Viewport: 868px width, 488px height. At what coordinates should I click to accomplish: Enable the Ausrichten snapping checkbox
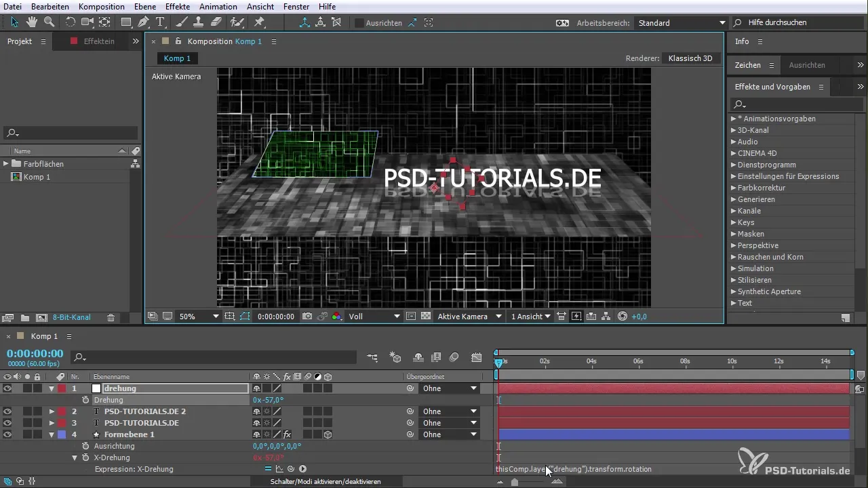tap(359, 22)
